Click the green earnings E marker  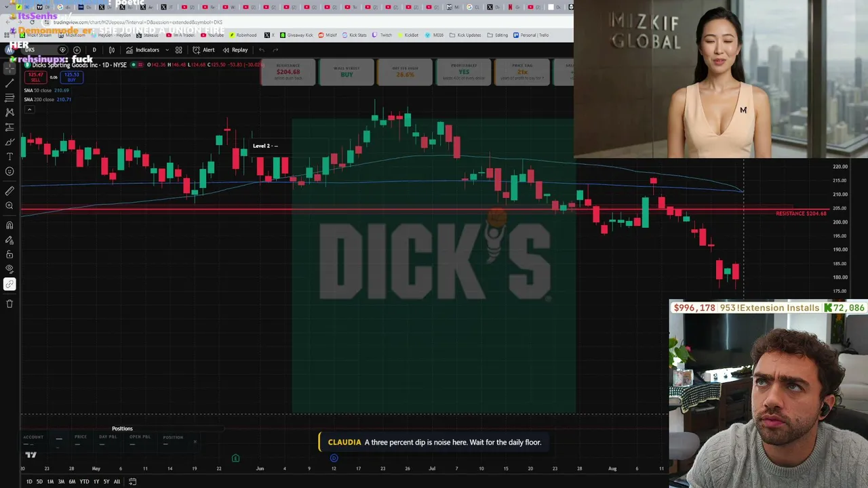coord(235,458)
